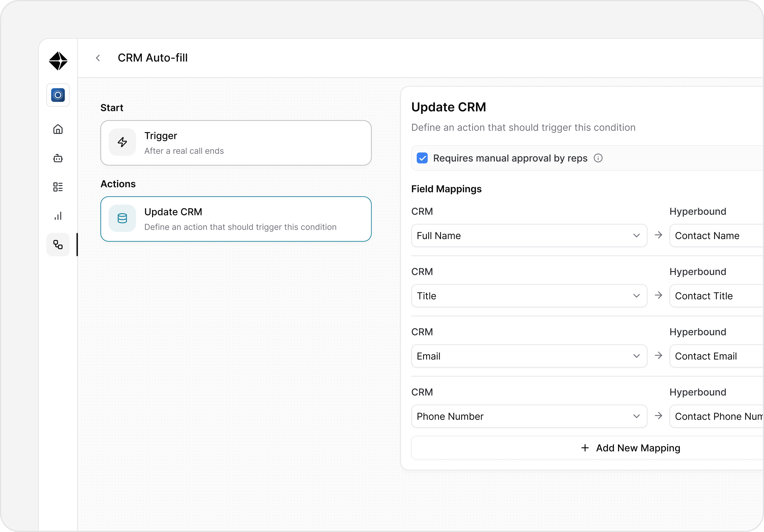Open the Email CRM dropdown
This screenshot has width=764, height=532.
pos(529,356)
